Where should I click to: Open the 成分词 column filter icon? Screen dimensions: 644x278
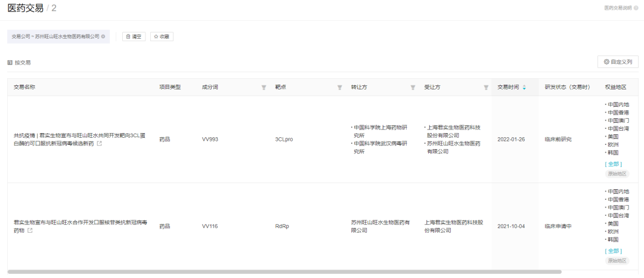pos(264,88)
